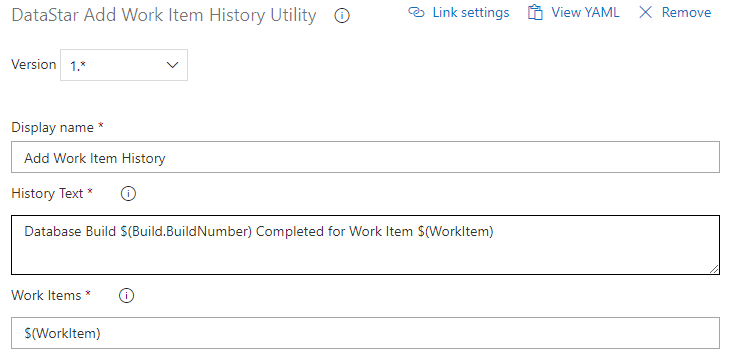The height and width of the screenshot is (362, 733).
Task: Click the DataStar Add Work Item History Utility heading
Action: click(x=164, y=15)
